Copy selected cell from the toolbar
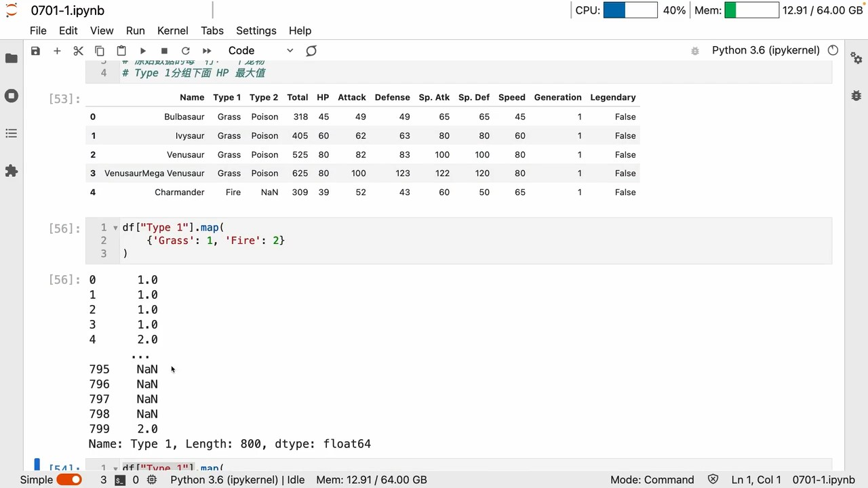 point(100,51)
